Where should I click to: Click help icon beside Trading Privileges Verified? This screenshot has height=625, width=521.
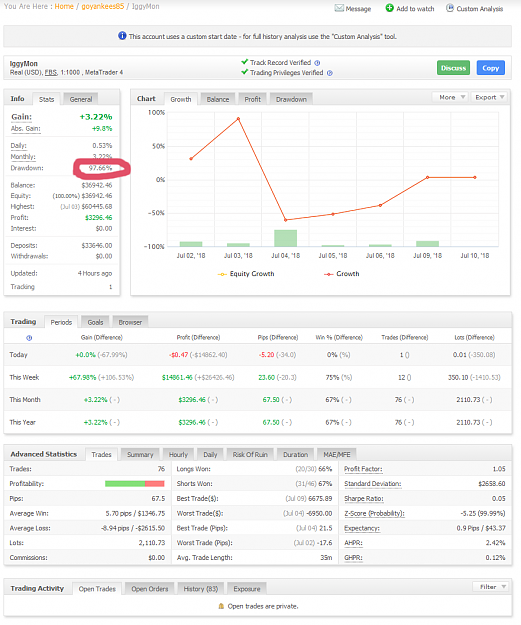pyautogui.click(x=330, y=73)
